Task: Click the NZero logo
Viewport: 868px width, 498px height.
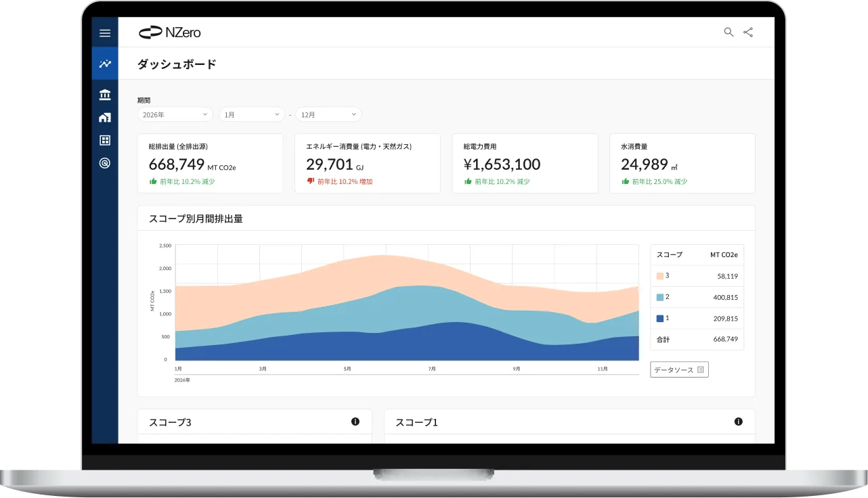Action: pos(170,32)
